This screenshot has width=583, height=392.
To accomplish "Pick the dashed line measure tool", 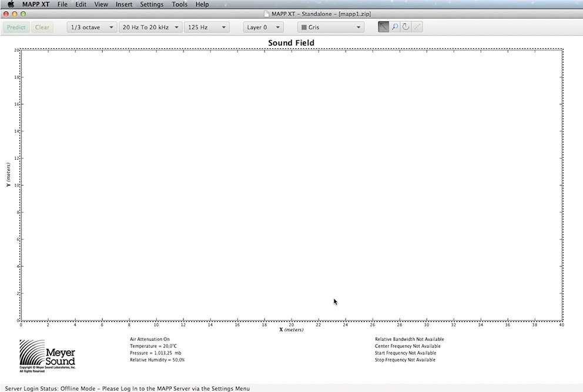I will point(417,27).
